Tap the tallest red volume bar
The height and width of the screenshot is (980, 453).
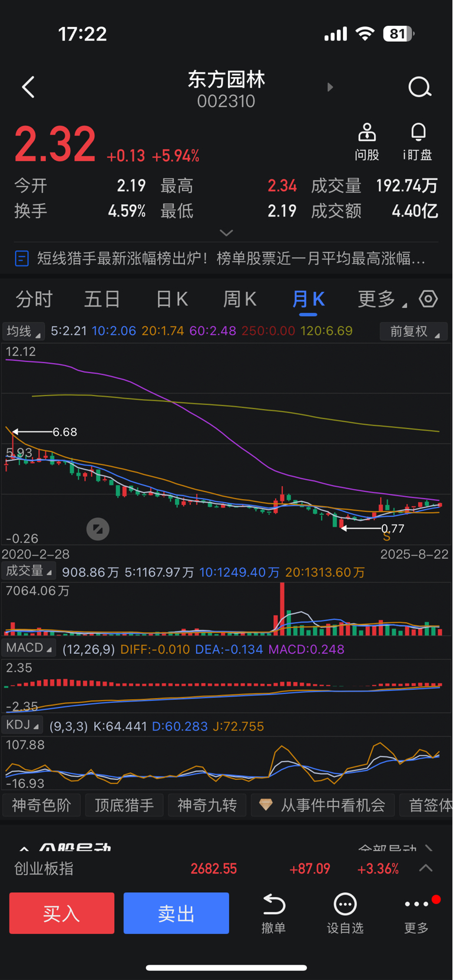[282, 609]
